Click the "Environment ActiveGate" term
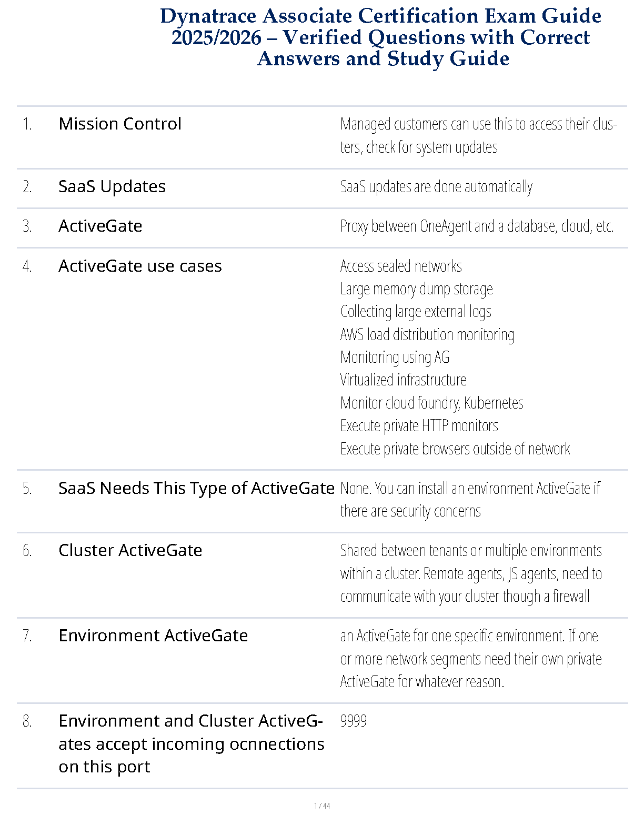 (x=153, y=636)
